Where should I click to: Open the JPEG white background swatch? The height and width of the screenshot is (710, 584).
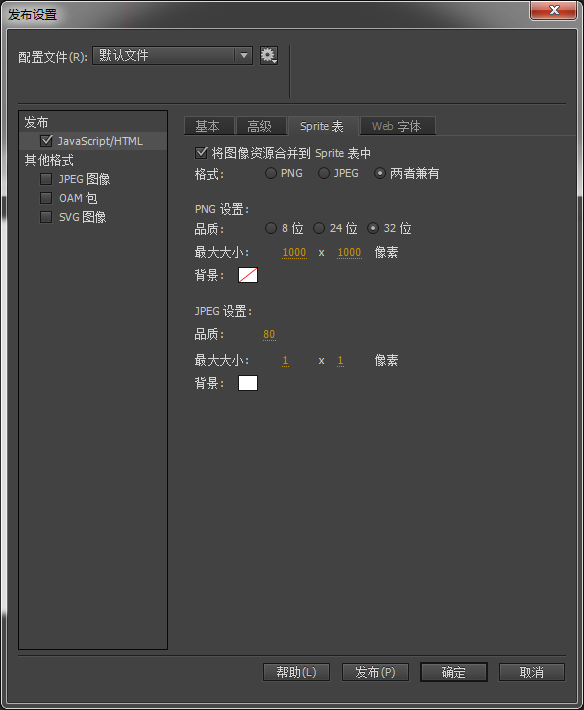[x=248, y=383]
